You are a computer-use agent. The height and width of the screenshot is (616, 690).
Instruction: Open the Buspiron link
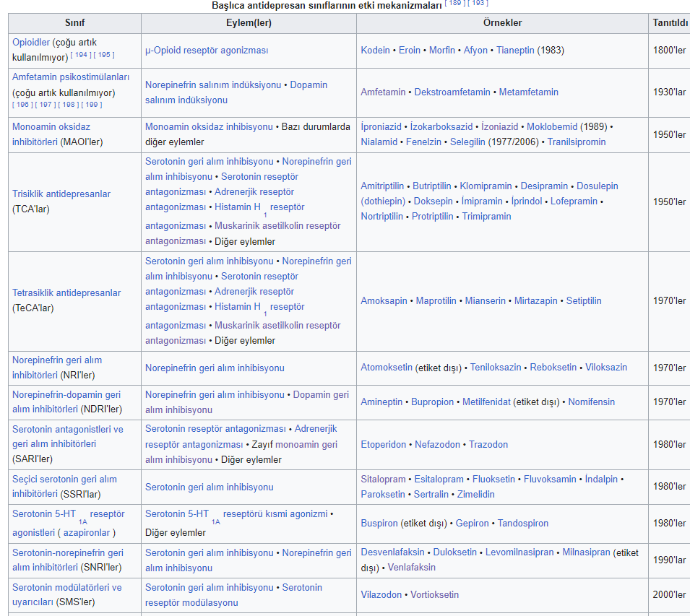(379, 524)
